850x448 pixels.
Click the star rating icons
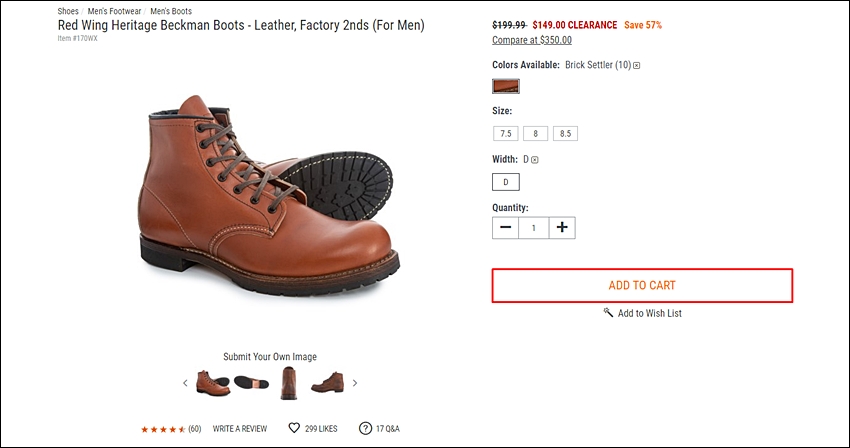coord(163,429)
